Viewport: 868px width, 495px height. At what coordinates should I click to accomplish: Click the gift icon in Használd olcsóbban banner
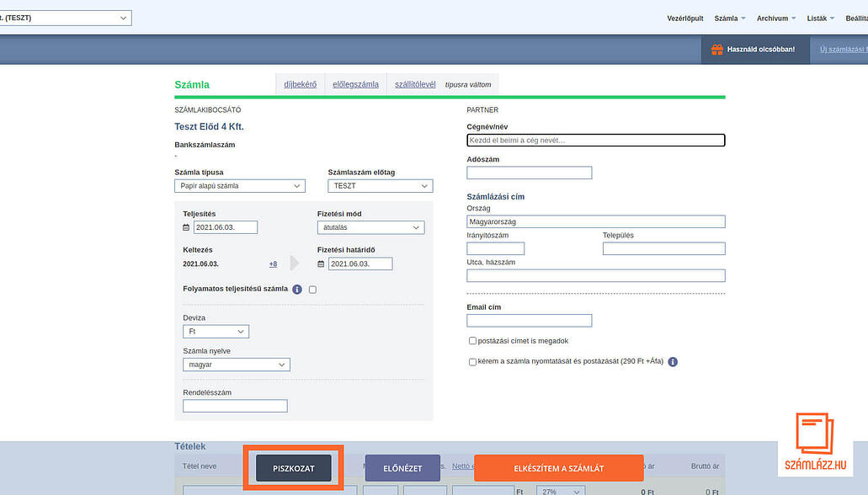tap(717, 50)
